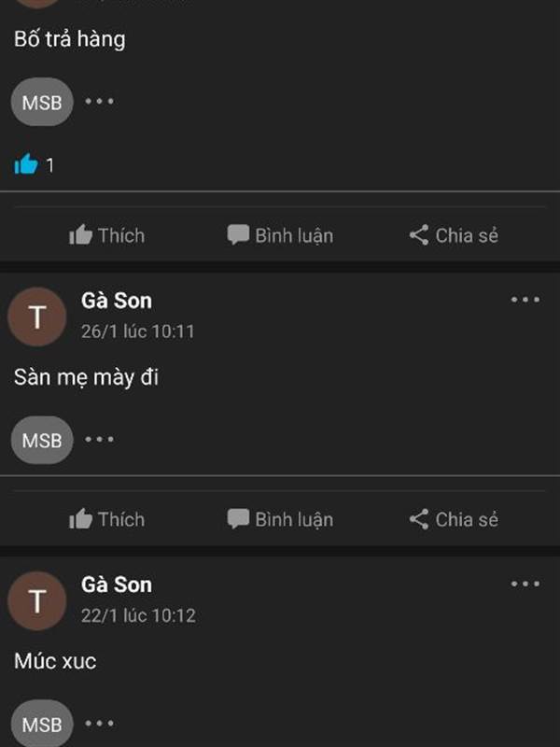Open options menu for the 22/1 post
Screen dimensions: 560x747
pyautogui.click(x=525, y=584)
